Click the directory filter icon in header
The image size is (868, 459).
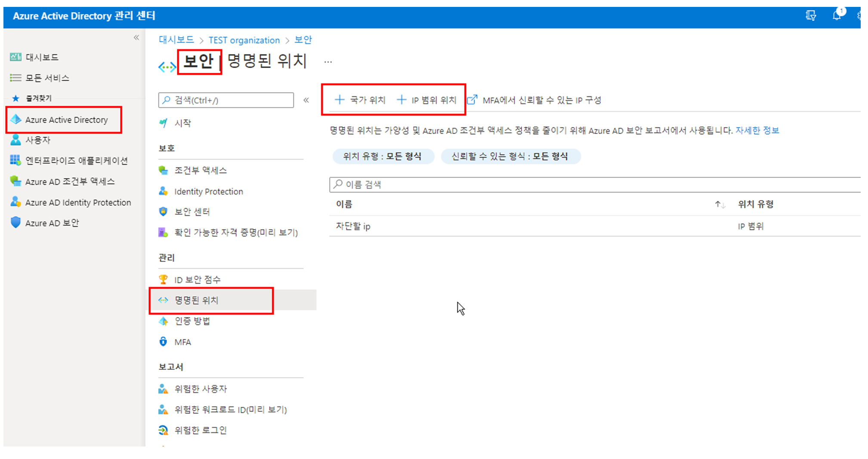click(811, 16)
